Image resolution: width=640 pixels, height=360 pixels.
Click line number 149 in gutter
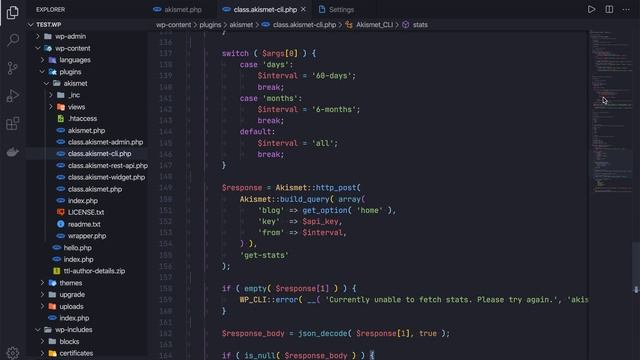click(166, 188)
